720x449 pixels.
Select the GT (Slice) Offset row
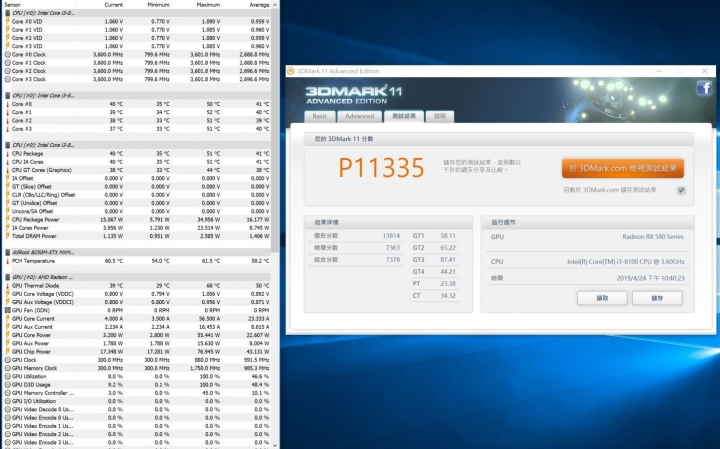point(137,187)
